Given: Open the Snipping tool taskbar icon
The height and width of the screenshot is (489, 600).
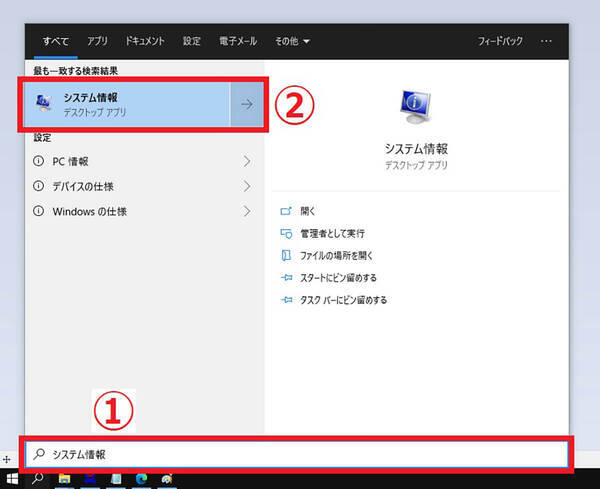Looking at the screenshot, I should click(90, 479).
